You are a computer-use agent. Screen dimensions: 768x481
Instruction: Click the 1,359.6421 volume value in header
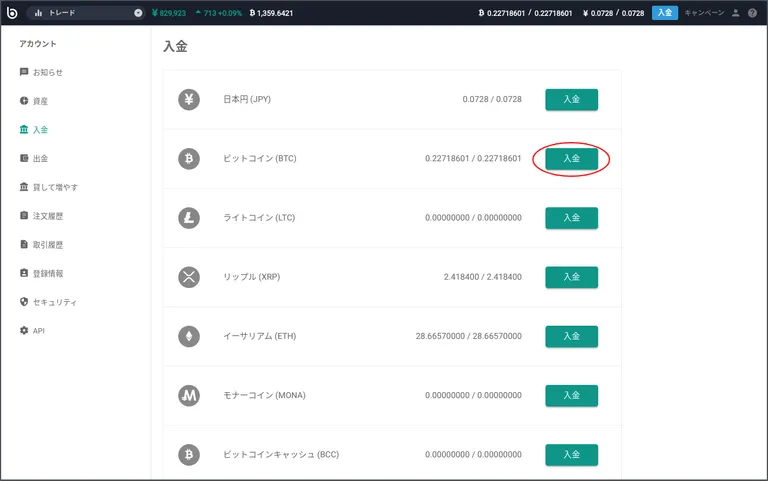pyautogui.click(x=271, y=13)
